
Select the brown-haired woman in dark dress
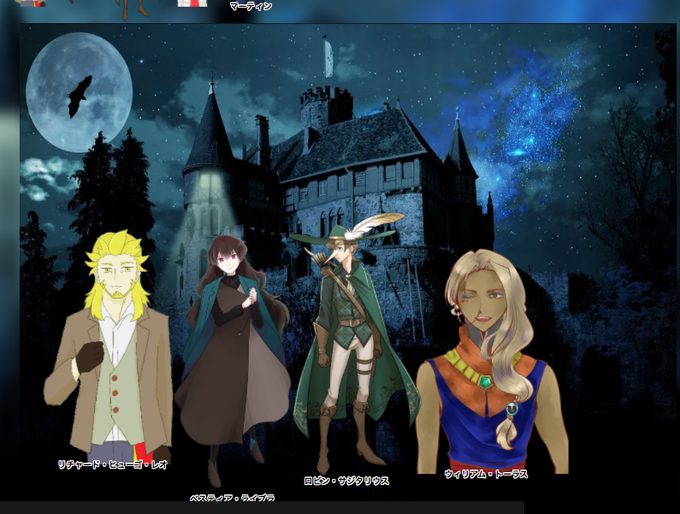click(x=233, y=361)
